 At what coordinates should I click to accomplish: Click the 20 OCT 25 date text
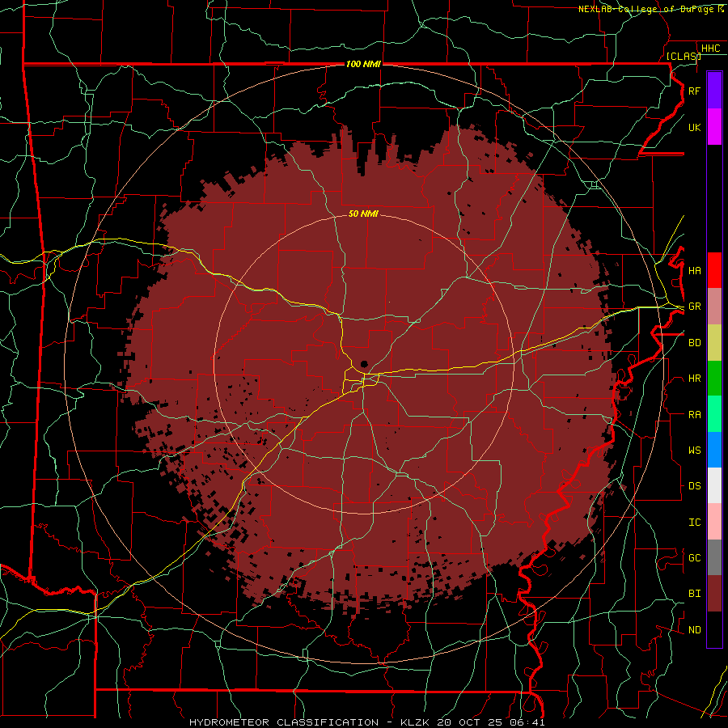tap(471, 722)
